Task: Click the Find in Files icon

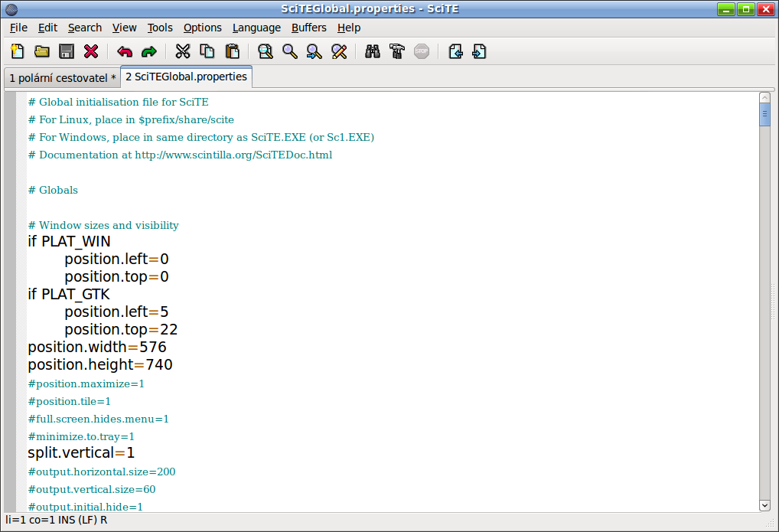Action: click(266, 51)
